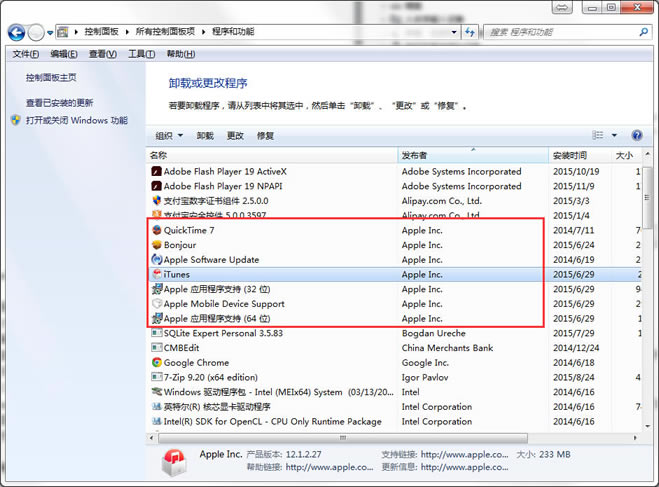Click the Windows 功能 shield icon
This screenshot has width=659, height=487.
16,120
